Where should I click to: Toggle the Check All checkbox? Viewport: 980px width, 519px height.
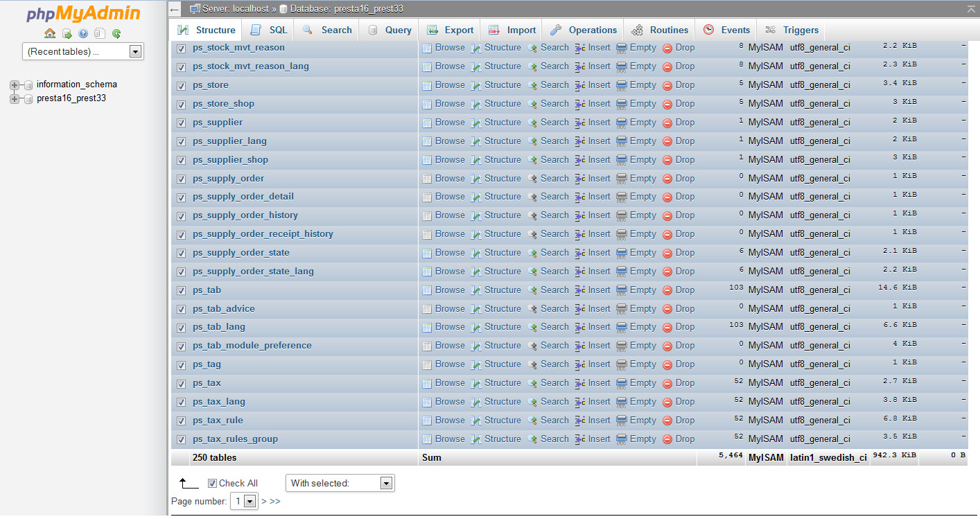(213, 484)
